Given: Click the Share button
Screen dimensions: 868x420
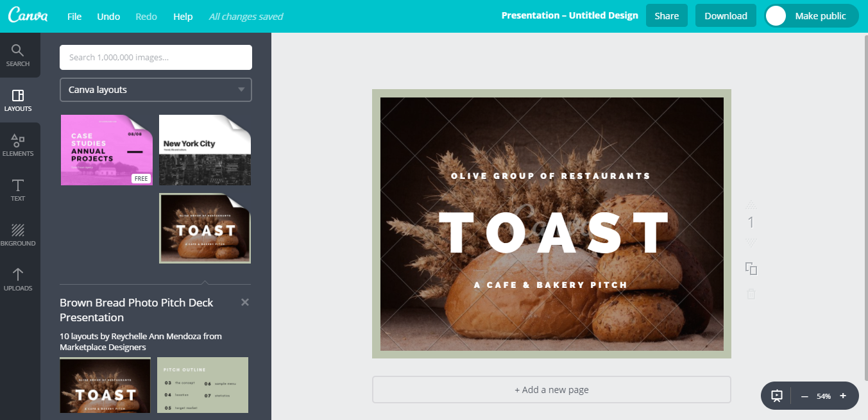Looking at the screenshot, I should point(667,16).
